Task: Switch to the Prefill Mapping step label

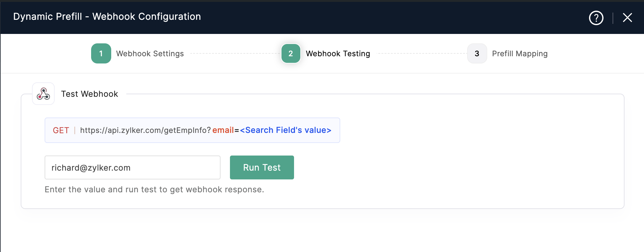Action: click(x=520, y=54)
